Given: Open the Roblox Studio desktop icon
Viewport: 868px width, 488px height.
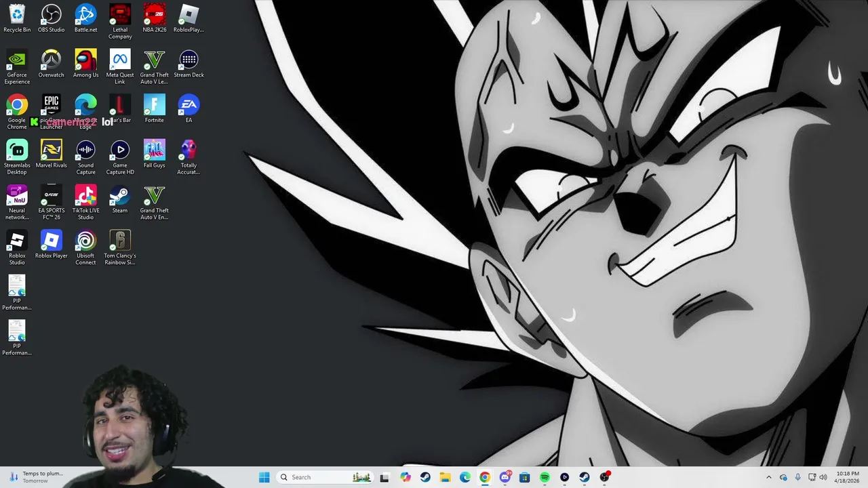Looking at the screenshot, I should [17, 247].
